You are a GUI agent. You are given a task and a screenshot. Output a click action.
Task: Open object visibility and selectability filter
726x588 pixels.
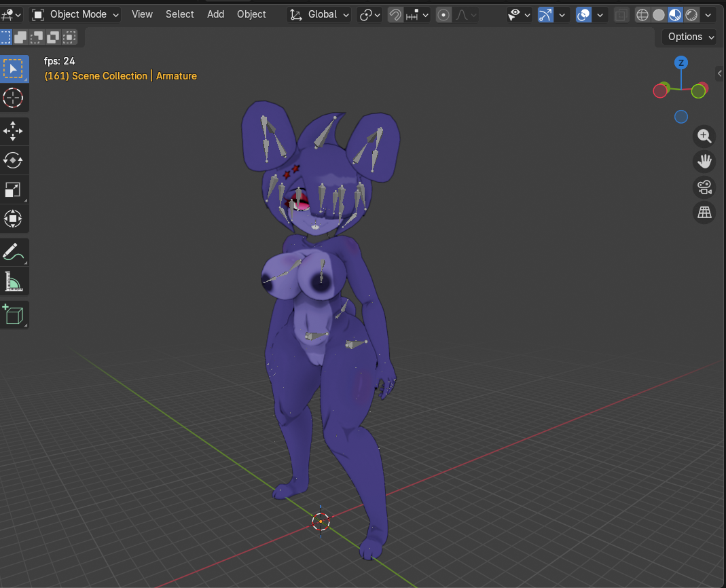[x=519, y=15]
